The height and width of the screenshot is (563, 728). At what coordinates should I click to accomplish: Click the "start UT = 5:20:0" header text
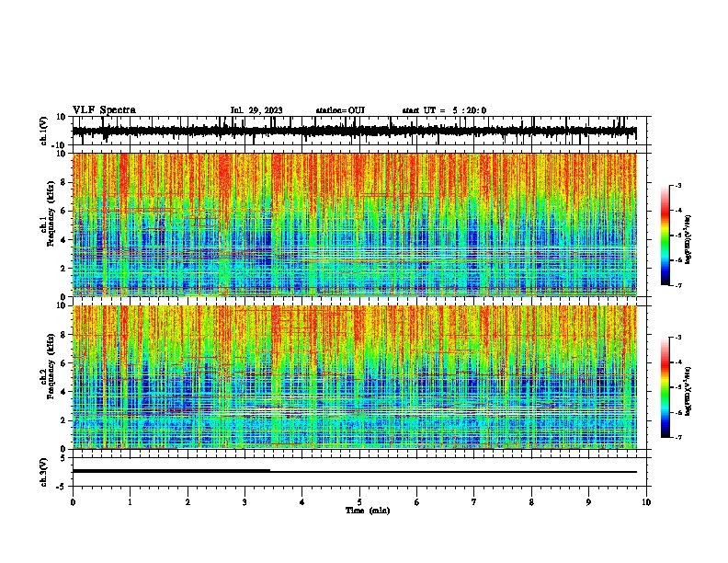point(444,110)
